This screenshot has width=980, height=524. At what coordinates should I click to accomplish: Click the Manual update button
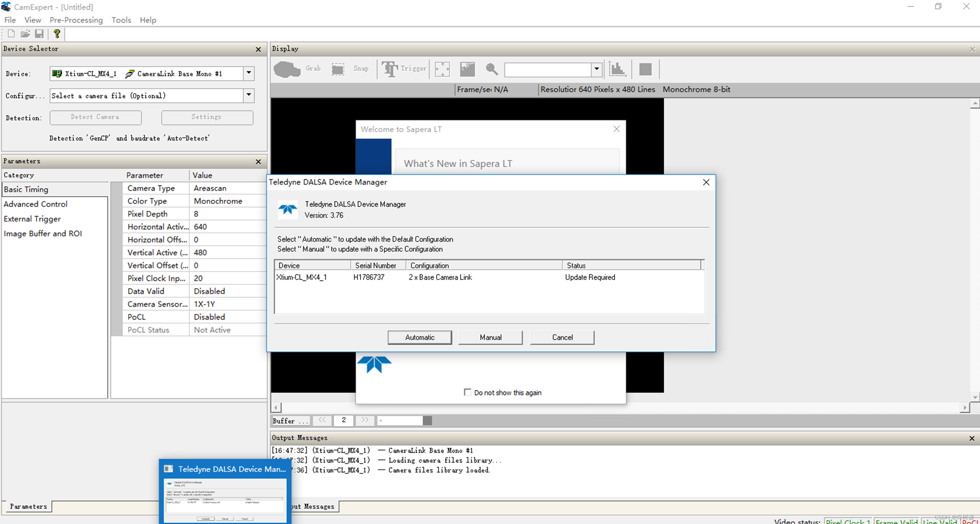(490, 337)
